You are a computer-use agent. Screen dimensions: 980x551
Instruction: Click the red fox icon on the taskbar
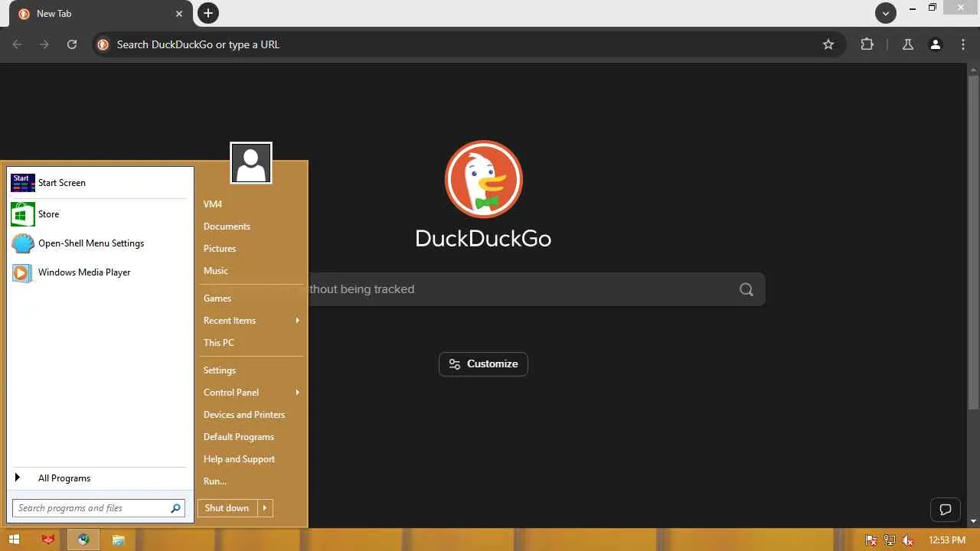point(48,540)
